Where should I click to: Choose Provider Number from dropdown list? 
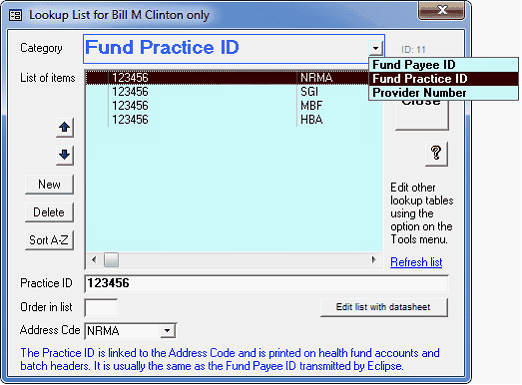pos(443,93)
